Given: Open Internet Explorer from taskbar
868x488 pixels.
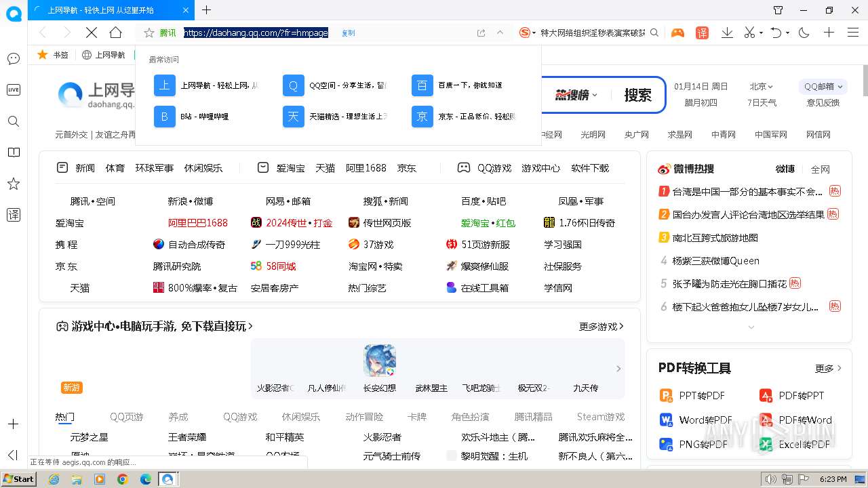Looking at the screenshot, I should coord(54,479).
